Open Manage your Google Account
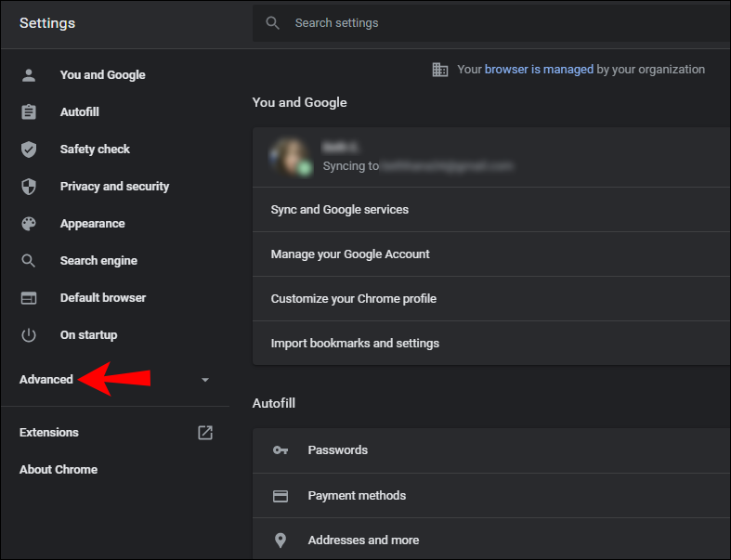 (350, 254)
